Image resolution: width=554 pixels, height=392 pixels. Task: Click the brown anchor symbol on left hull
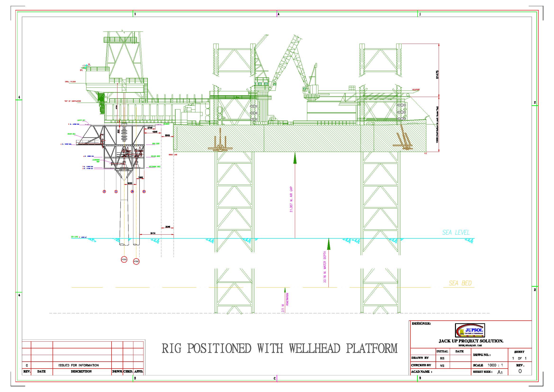click(x=220, y=144)
